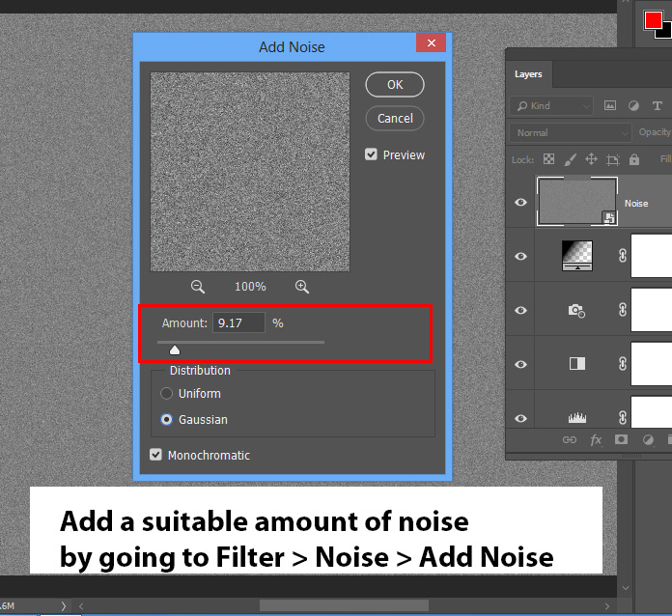Hide the Levels layer

point(520,418)
